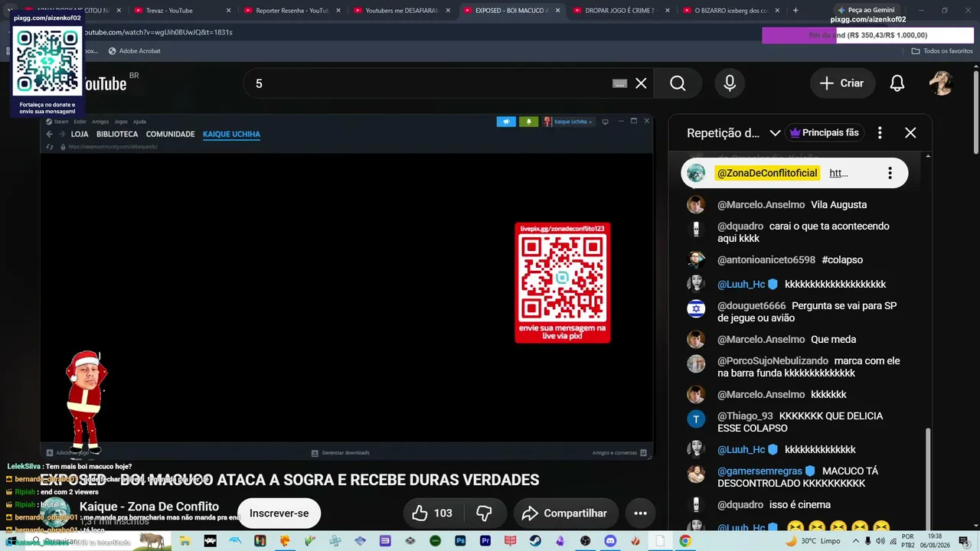Open the YouTube account avatar menu
Screen dimensions: 980x551
point(941,83)
